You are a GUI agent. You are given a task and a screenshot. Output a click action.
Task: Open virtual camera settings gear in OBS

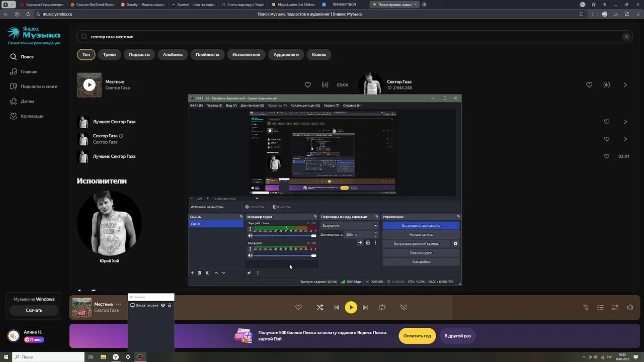click(x=455, y=243)
